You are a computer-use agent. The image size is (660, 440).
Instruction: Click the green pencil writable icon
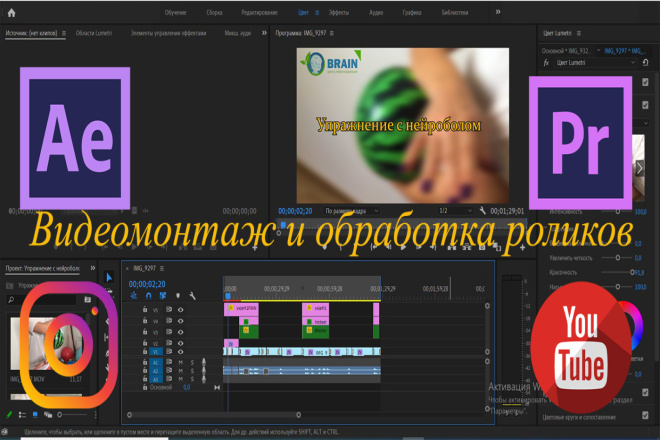tap(9, 415)
